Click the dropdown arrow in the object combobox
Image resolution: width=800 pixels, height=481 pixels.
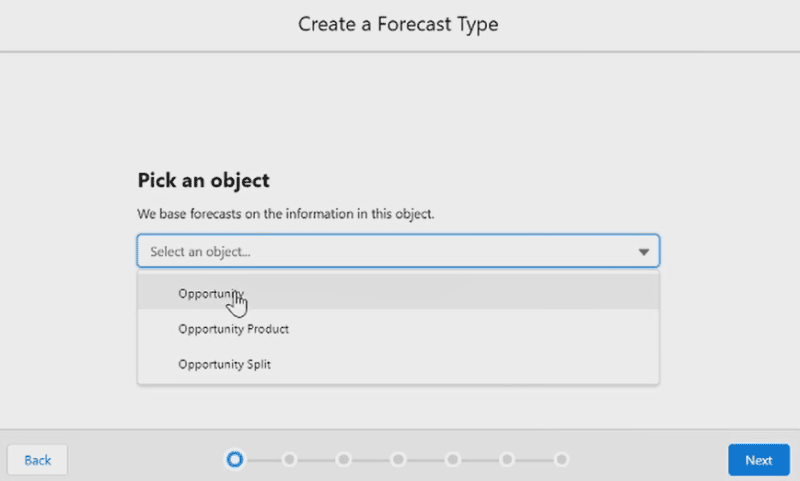pos(644,251)
